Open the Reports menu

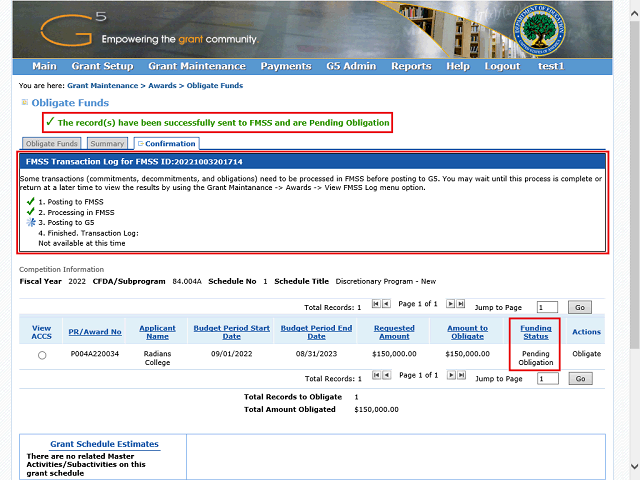(411, 66)
